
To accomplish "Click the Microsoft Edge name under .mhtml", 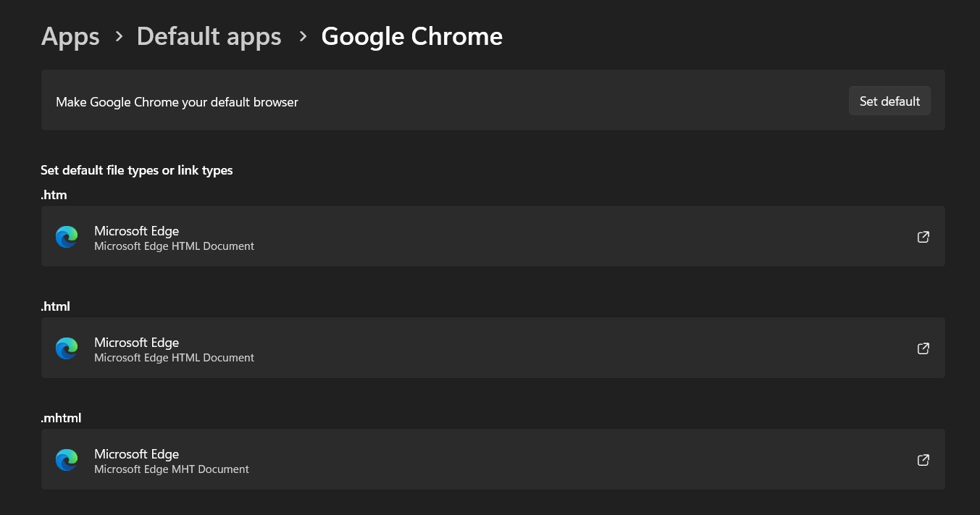I will coord(136,453).
